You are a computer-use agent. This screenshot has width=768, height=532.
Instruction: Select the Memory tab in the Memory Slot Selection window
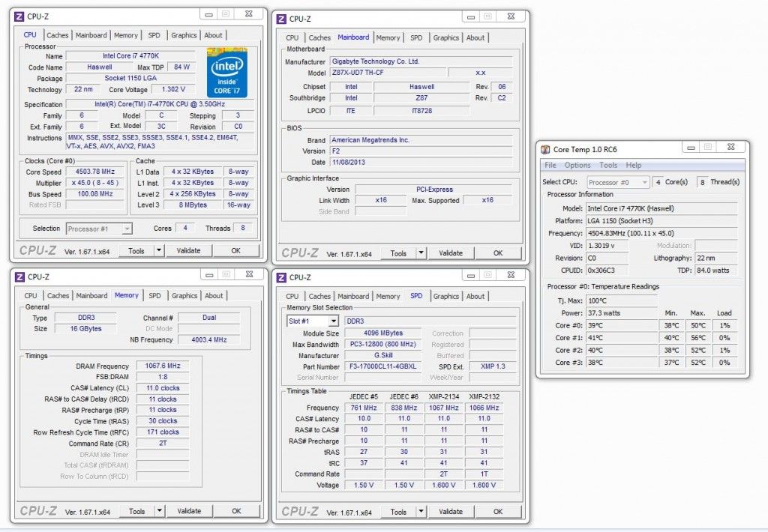click(x=388, y=296)
